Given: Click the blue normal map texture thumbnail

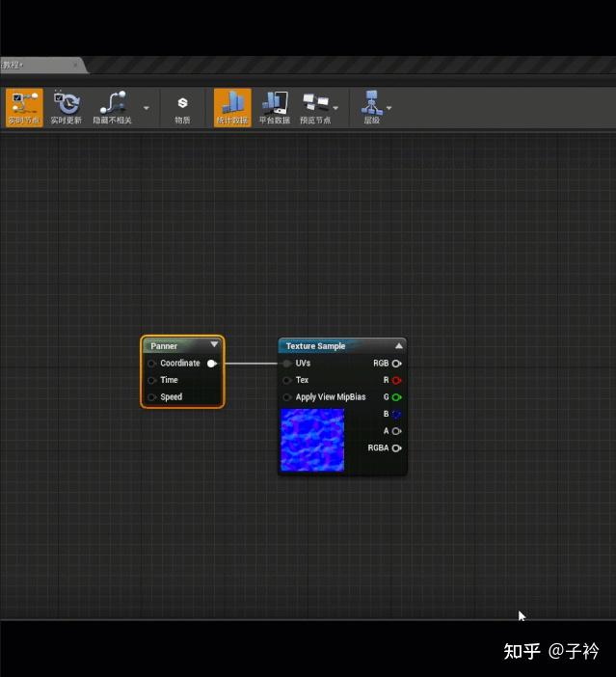Looking at the screenshot, I should (x=312, y=440).
